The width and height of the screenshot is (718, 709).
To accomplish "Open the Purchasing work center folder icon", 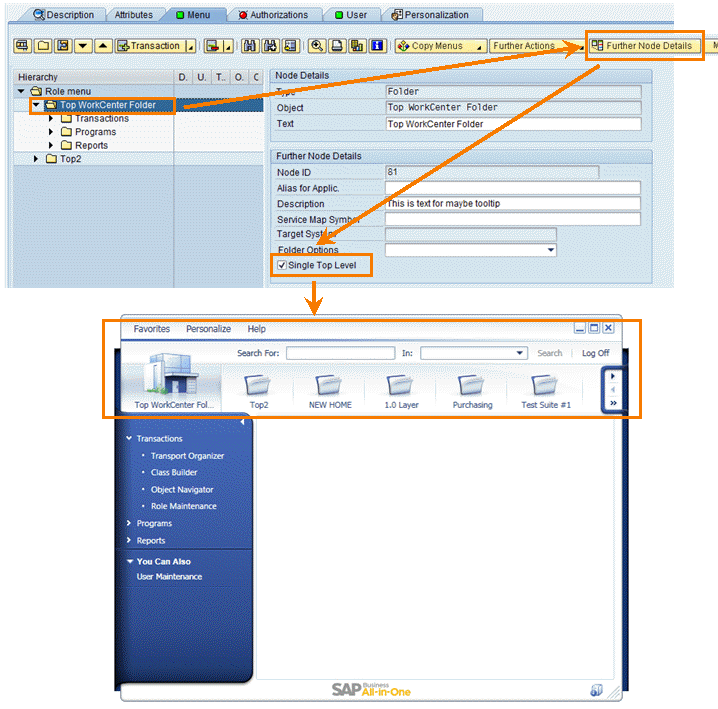I will point(472,386).
